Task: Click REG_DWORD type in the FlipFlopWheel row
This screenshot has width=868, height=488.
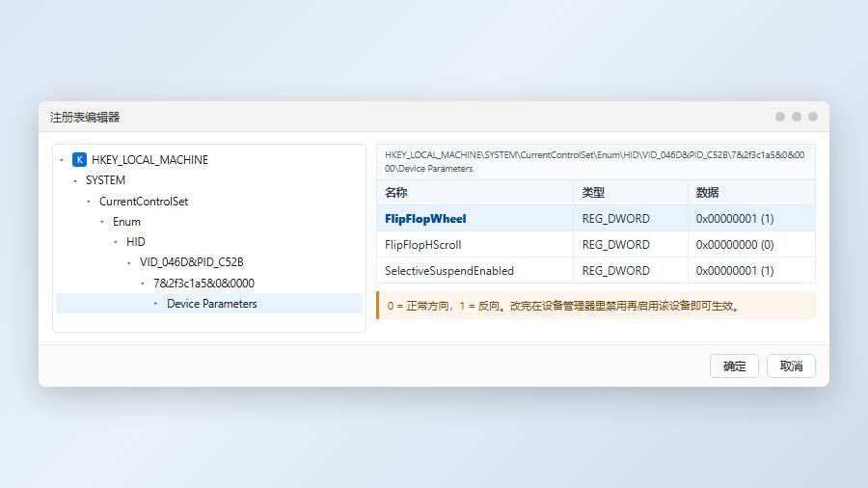Action: (615, 219)
